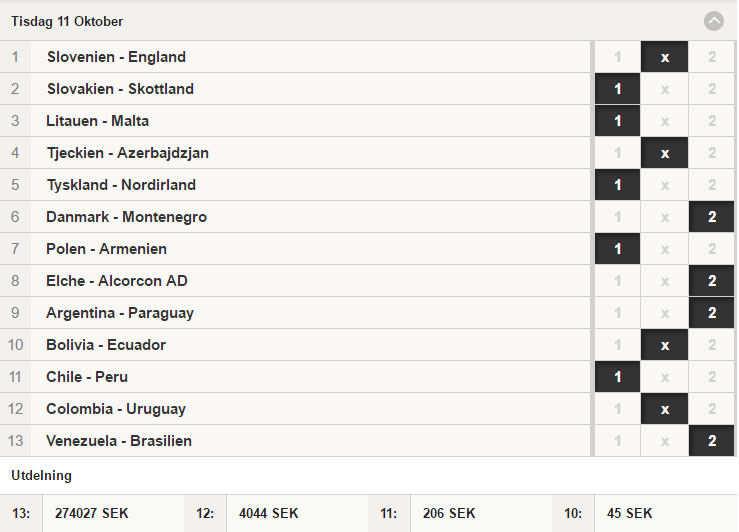Click the Tisdag 11 Oktober header text
The height and width of the screenshot is (532, 739).
point(67,22)
